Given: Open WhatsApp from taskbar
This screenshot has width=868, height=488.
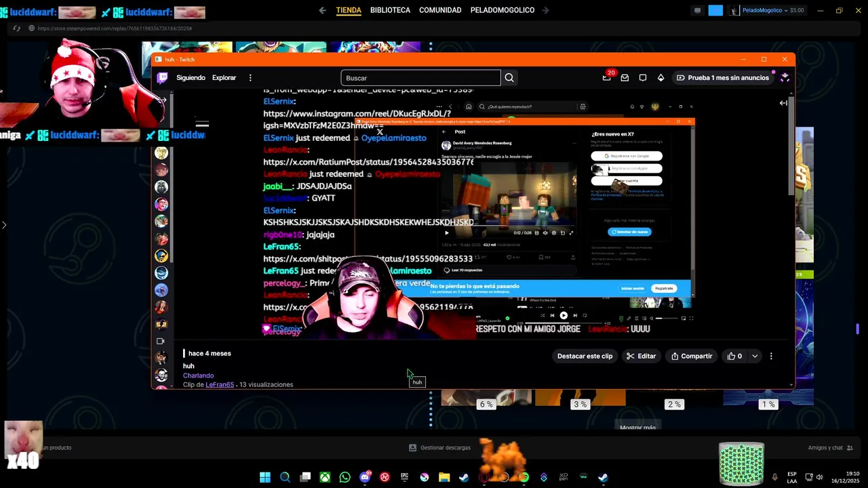Looking at the screenshot, I should tap(345, 477).
